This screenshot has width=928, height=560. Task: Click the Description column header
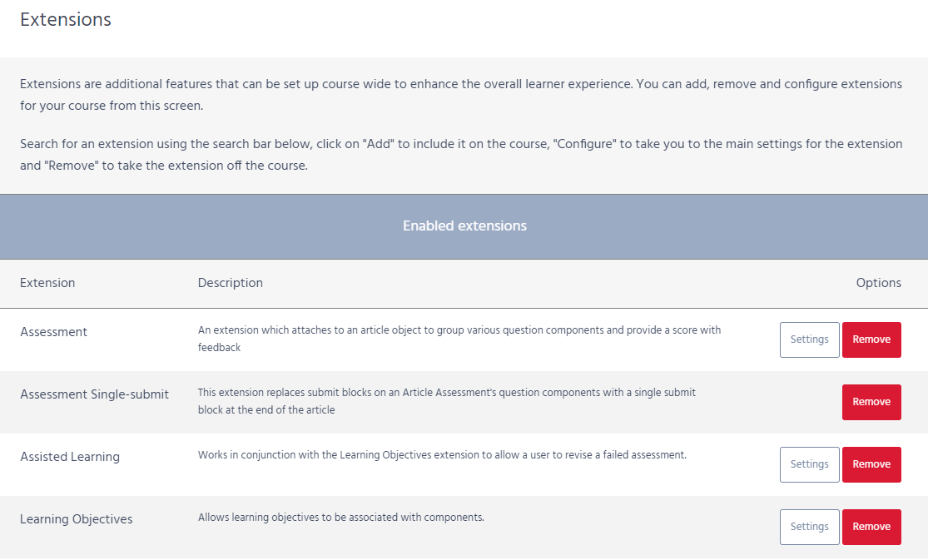click(x=231, y=283)
